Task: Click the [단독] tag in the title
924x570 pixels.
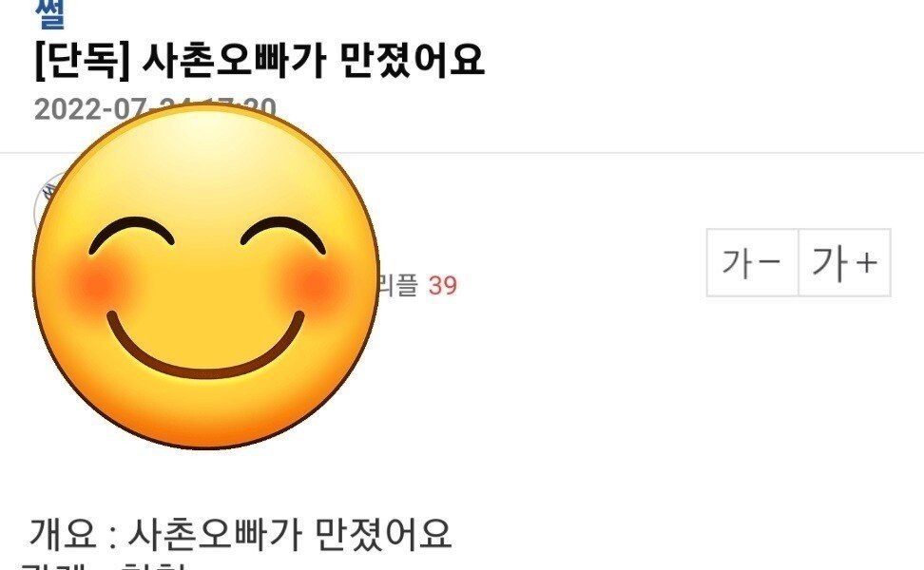Action: 82,61
